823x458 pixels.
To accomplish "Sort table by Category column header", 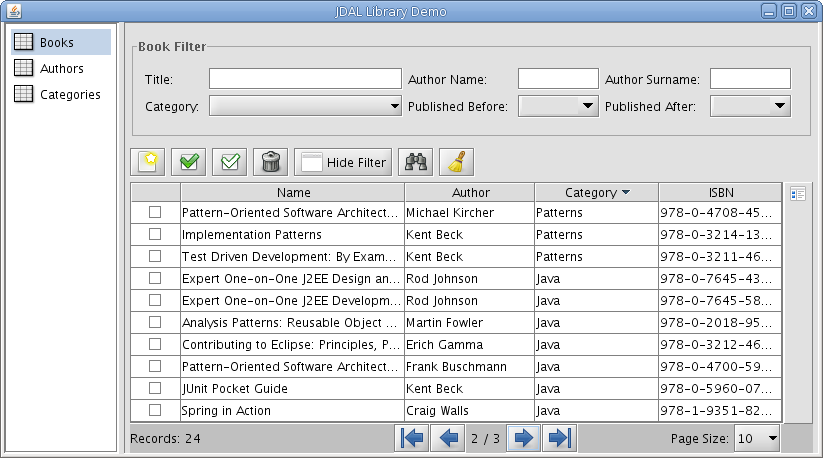I will click(596, 193).
